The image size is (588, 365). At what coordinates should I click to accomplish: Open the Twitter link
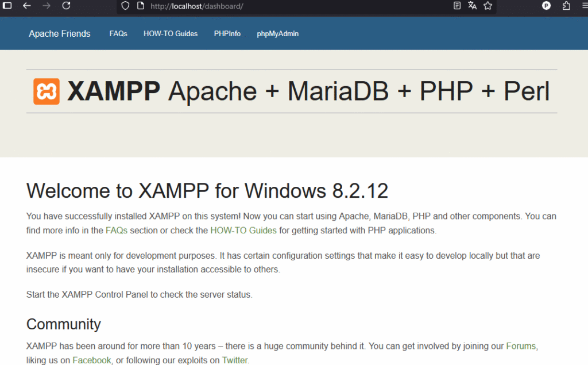click(x=235, y=360)
